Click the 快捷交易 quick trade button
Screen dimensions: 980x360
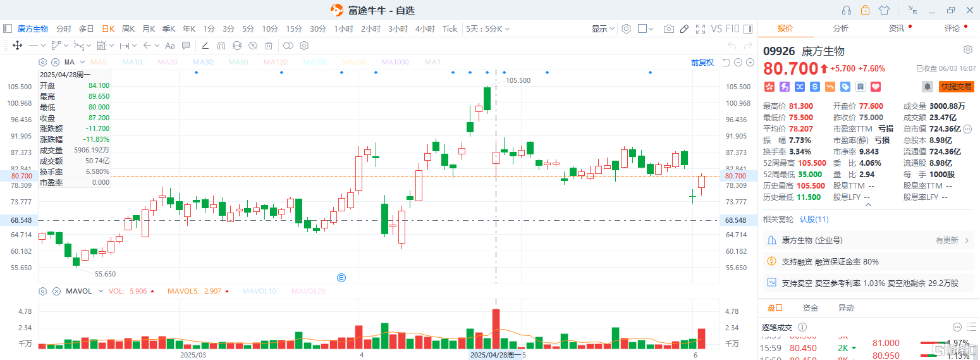click(956, 87)
